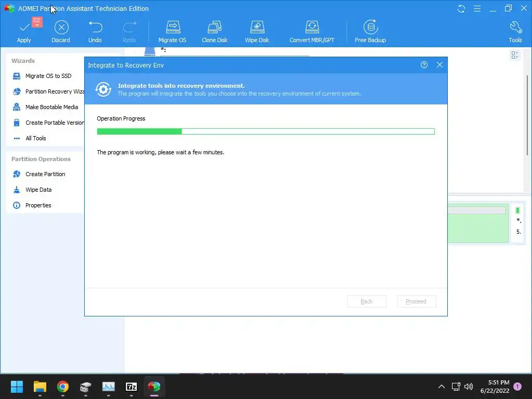
Task: Click the main window vertical scrollbar
Action: pos(527,115)
